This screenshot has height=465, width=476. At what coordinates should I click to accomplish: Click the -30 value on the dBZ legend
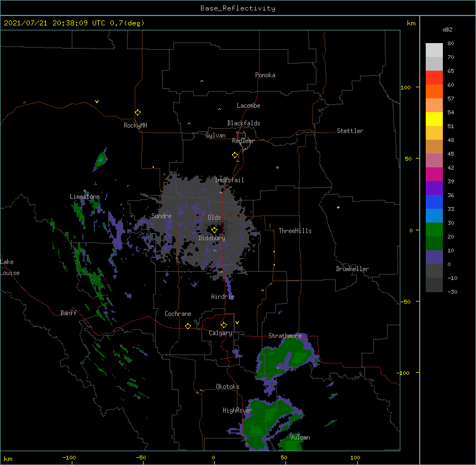(x=452, y=292)
